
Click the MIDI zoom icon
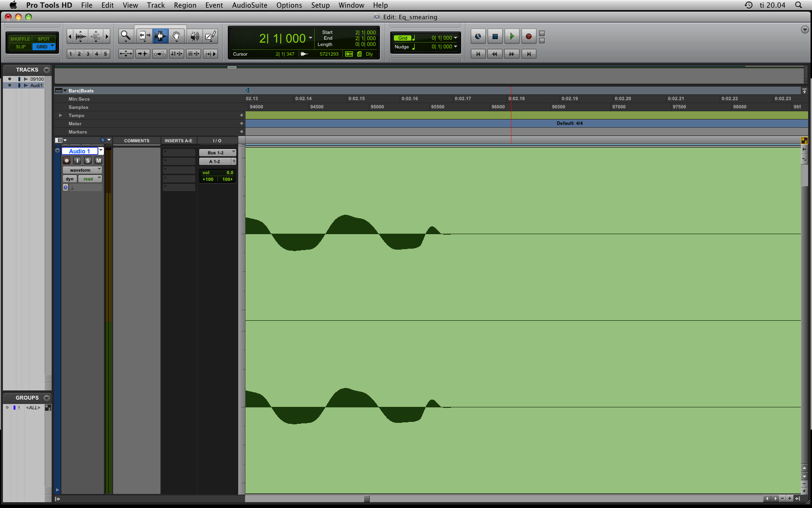tap(96, 36)
